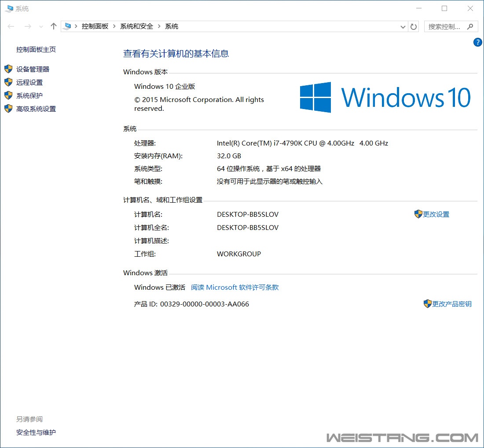The image size is (484, 448).
Task: Expand chevron after 系统和安全 breadcrumb
Action: coord(159,26)
